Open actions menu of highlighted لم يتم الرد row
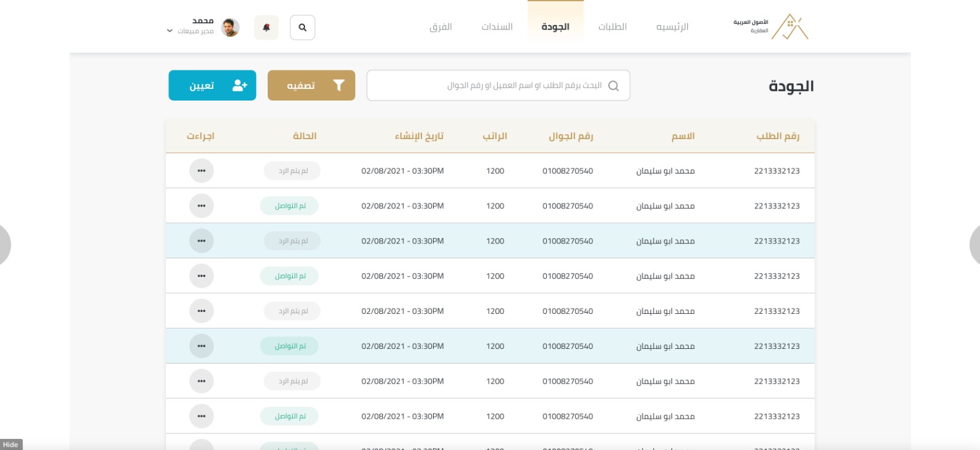The image size is (980, 450). tap(202, 241)
